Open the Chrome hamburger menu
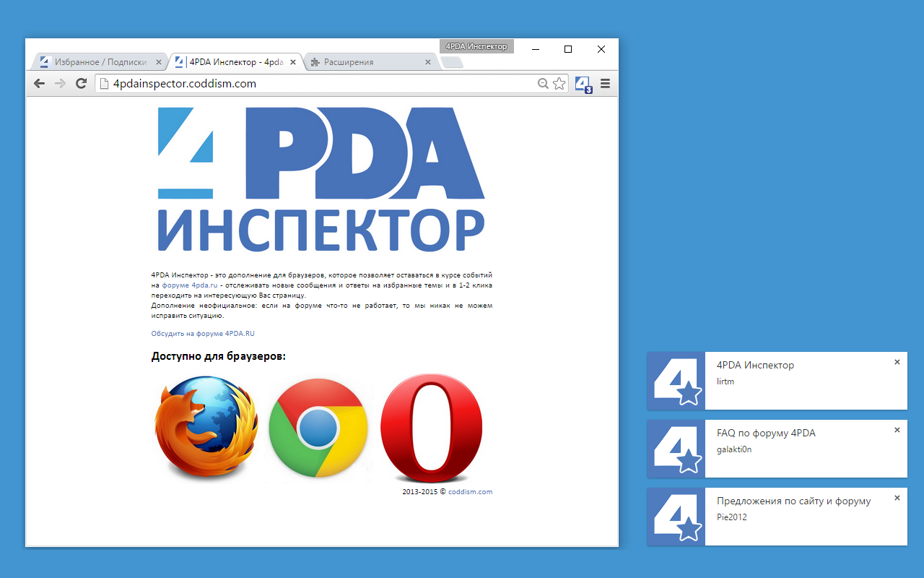 point(604,83)
